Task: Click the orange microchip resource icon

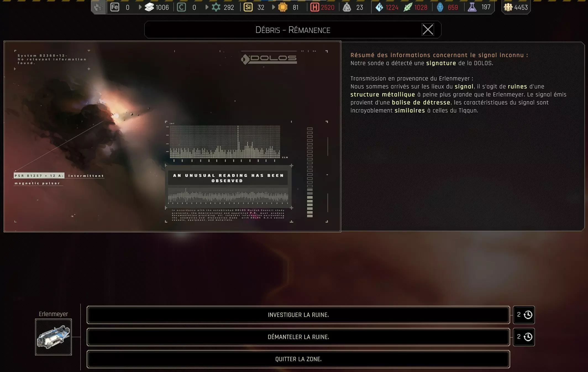Action: 283,7
